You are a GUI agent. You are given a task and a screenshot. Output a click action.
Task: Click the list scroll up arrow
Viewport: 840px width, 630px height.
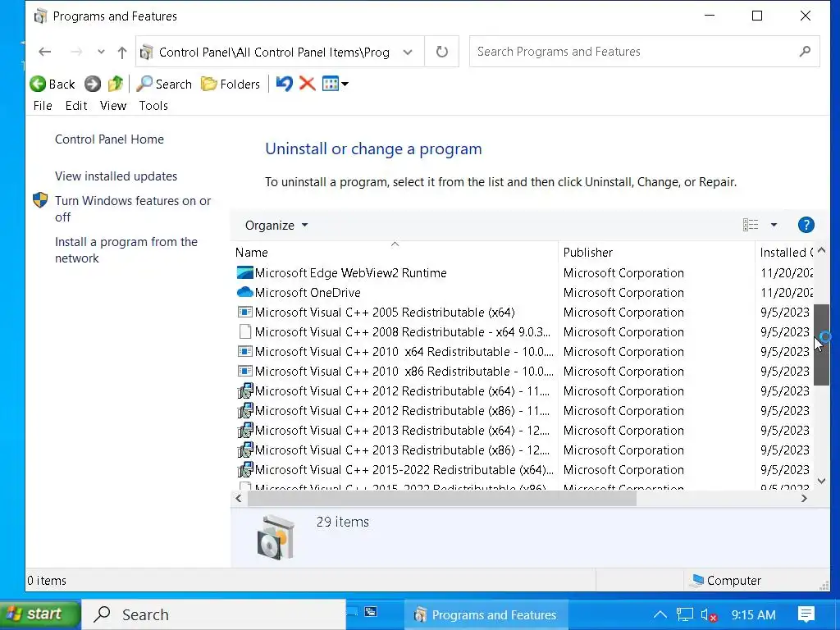click(821, 251)
